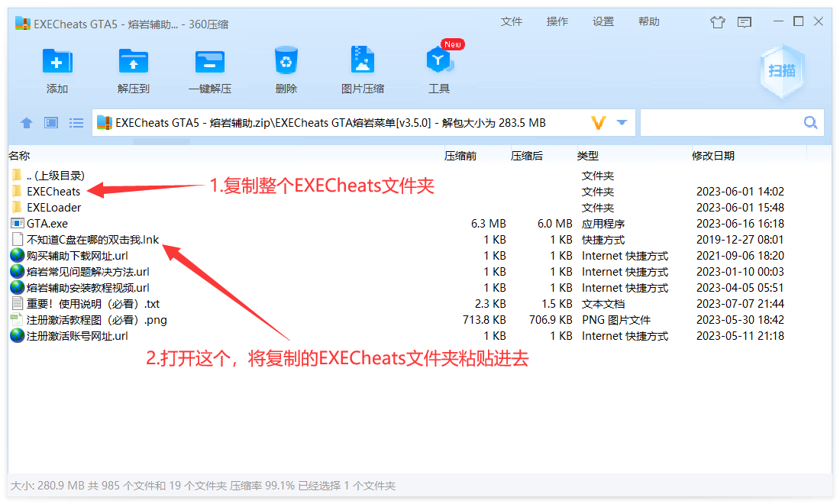
Task: Expand the address path dropdown arrow
Action: click(x=622, y=123)
